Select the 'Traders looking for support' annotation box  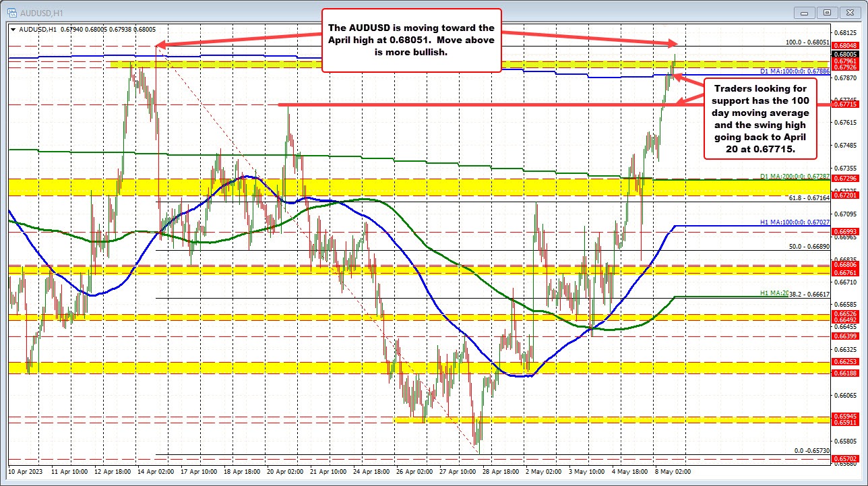pyautogui.click(x=761, y=119)
